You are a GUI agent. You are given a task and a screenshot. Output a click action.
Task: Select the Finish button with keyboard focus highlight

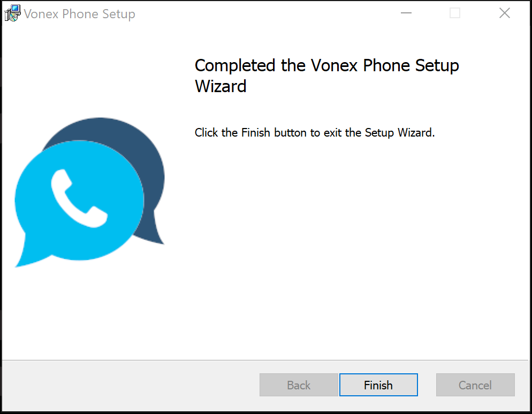point(378,385)
